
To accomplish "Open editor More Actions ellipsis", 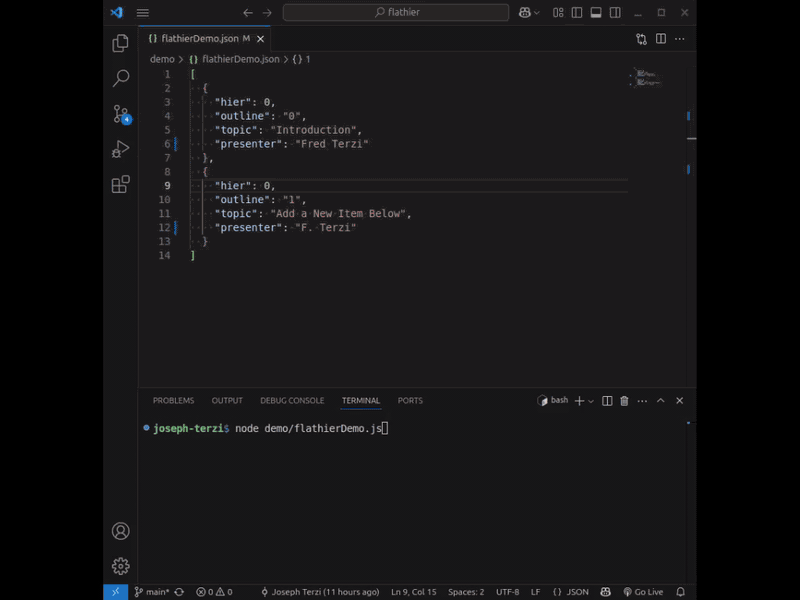I will click(x=680, y=39).
